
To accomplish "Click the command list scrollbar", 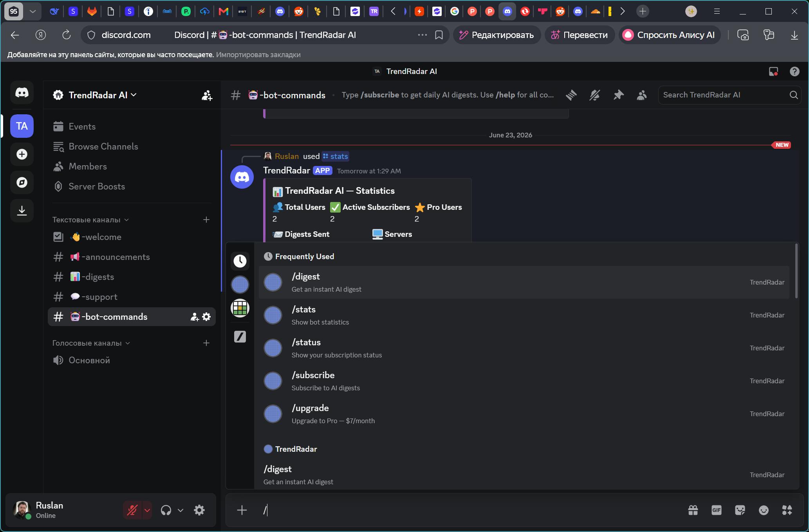I will pyautogui.click(x=796, y=271).
